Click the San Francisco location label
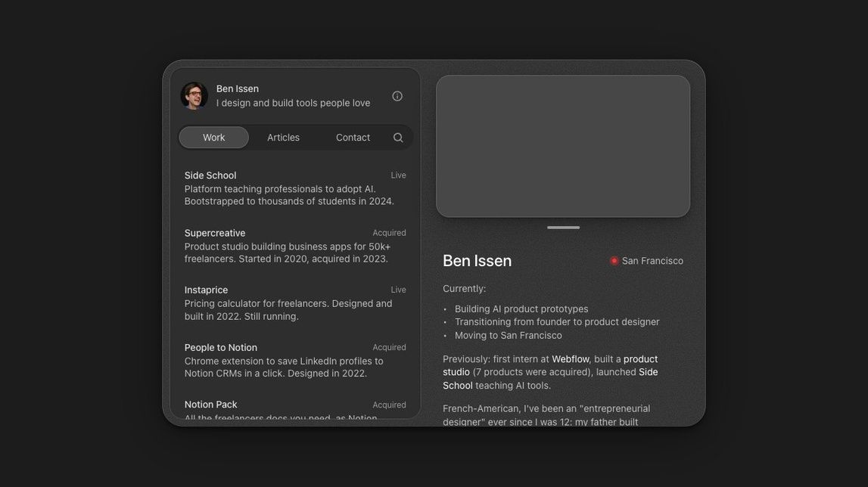The image size is (868, 487). pos(652,259)
